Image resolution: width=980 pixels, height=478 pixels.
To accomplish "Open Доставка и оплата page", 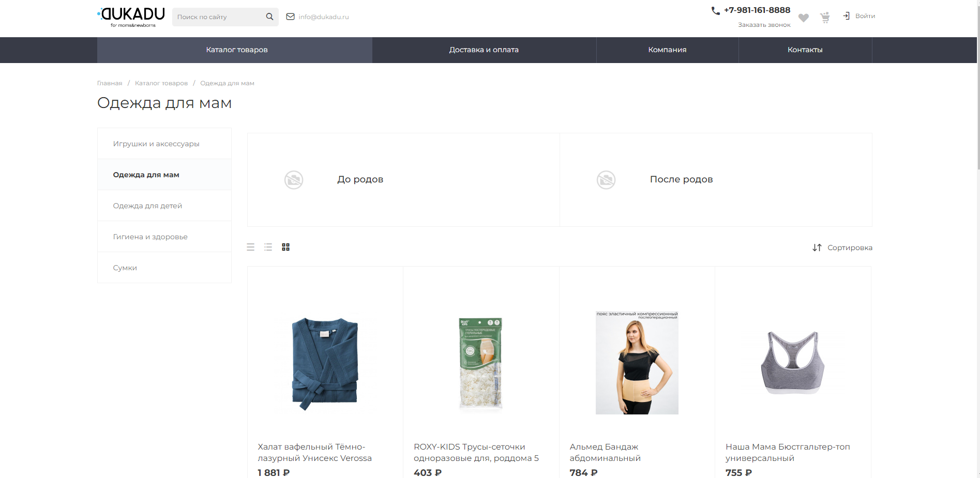I will [484, 50].
